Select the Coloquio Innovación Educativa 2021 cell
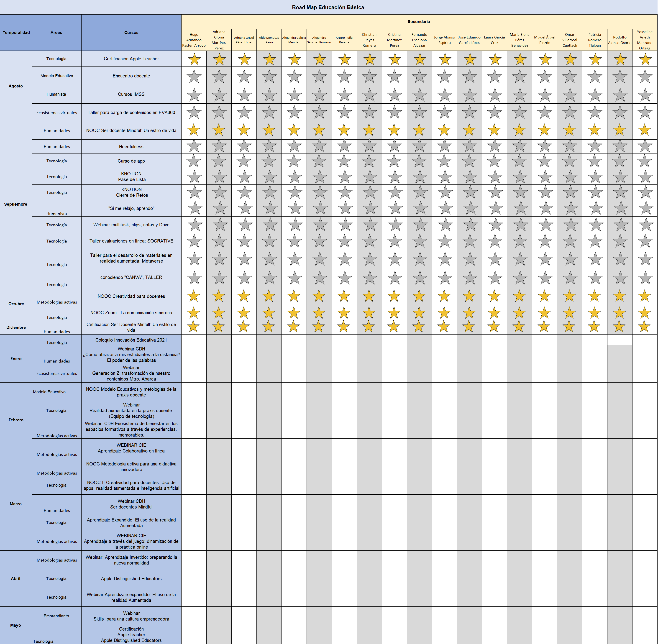Viewport: 658px width, 644px height. click(x=131, y=340)
